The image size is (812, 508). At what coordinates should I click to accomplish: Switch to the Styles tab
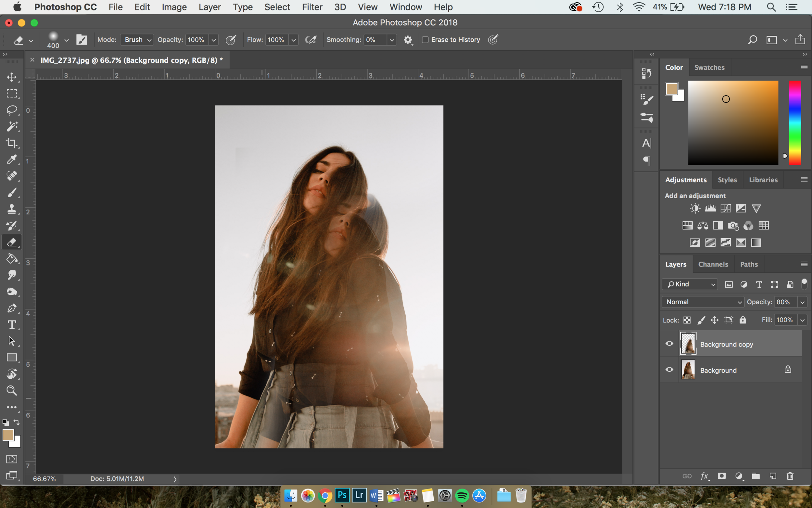[727, 180]
